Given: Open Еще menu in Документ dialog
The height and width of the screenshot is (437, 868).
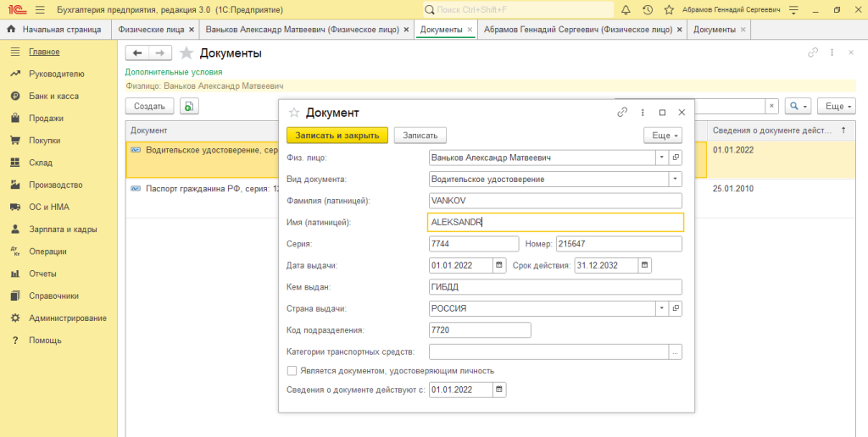Looking at the screenshot, I should click(663, 136).
